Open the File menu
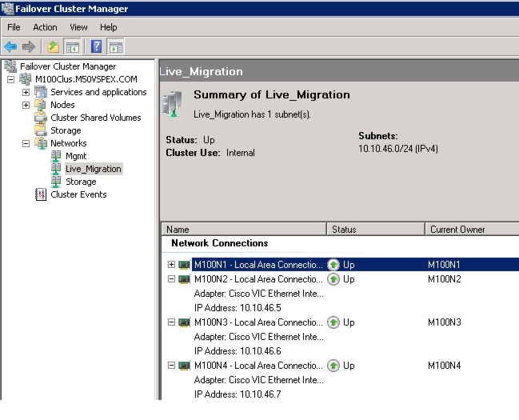 tap(14, 27)
